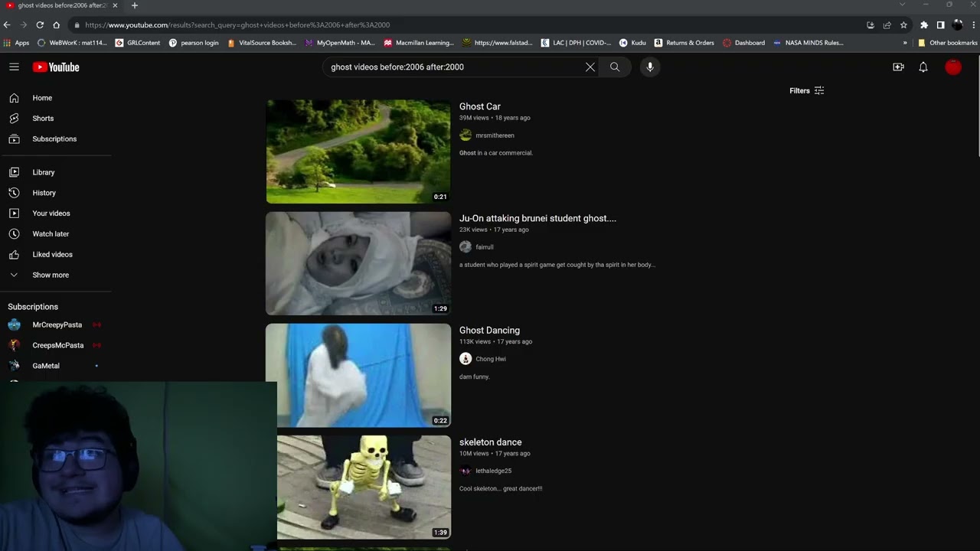Open the Kudu bookmark
This screenshot has width=980, height=551.
(632, 43)
